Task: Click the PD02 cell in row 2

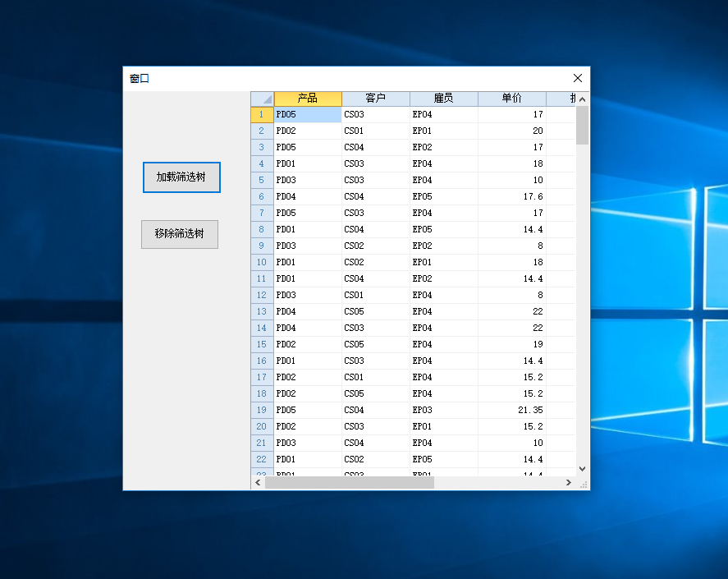Action: [308, 131]
